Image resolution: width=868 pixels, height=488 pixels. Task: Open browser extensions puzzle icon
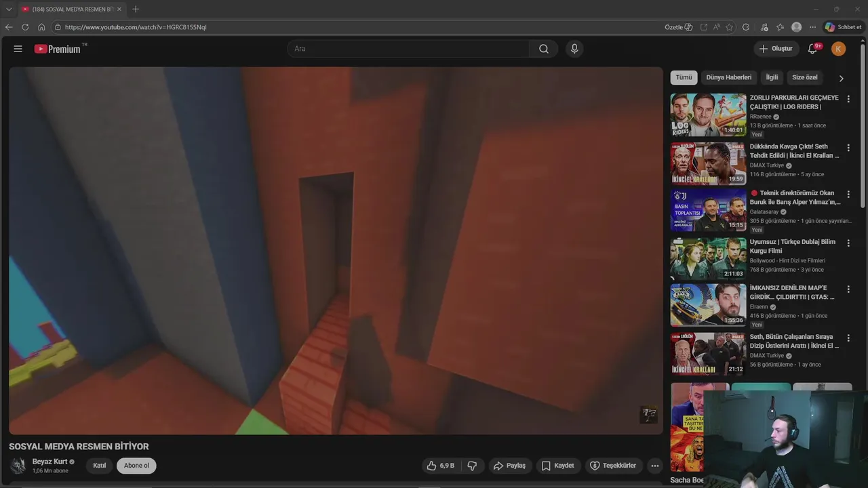click(x=746, y=27)
